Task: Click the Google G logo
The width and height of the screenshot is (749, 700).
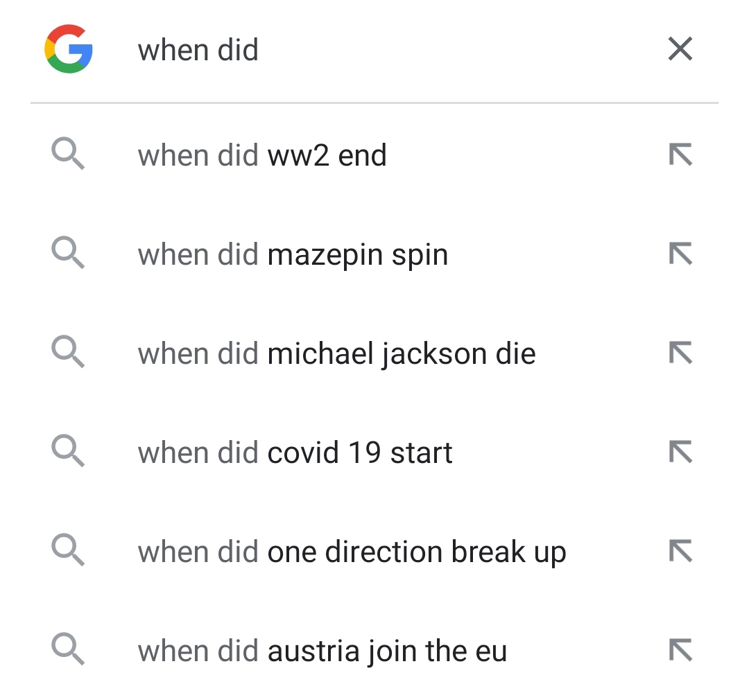Action: pos(68,49)
